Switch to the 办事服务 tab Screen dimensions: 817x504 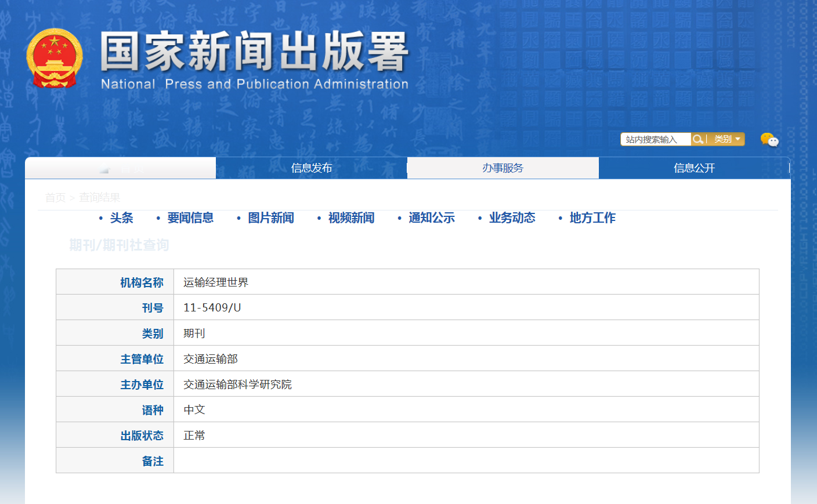(503, 168)
